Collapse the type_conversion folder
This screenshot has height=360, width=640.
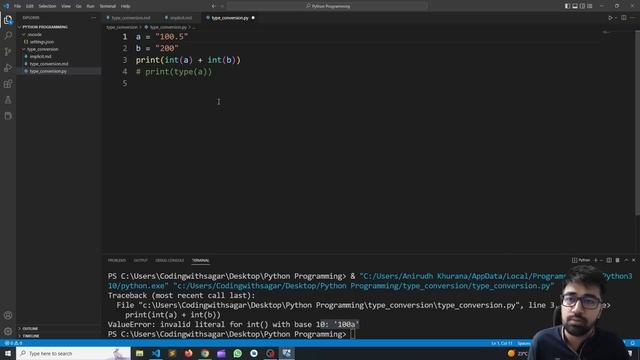pyautogui.click(x=42, y=49)
